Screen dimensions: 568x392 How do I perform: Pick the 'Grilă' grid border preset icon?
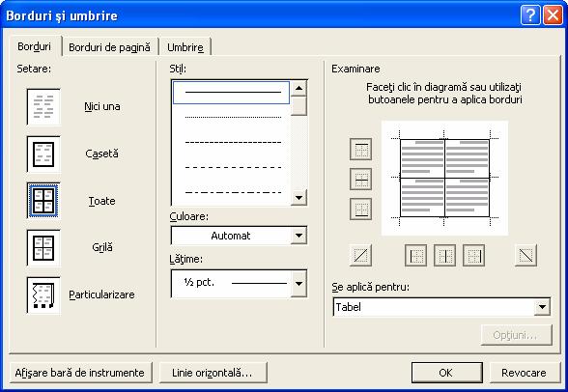point(43,248)
